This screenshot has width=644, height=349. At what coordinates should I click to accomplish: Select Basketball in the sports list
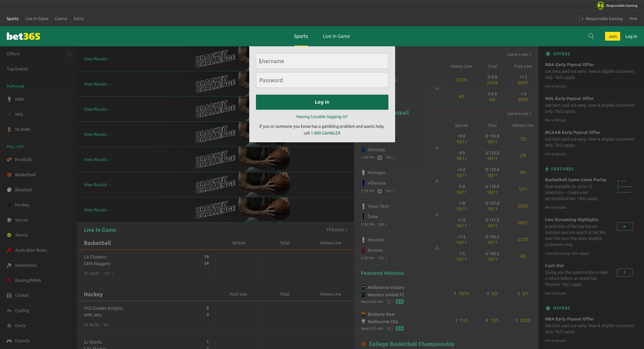[25, 174]
